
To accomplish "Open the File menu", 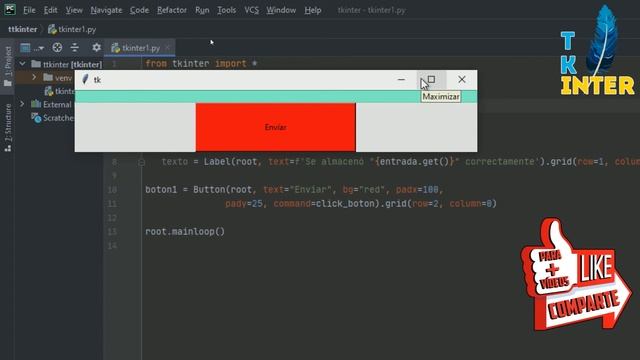I will click(x=29, y=10).
